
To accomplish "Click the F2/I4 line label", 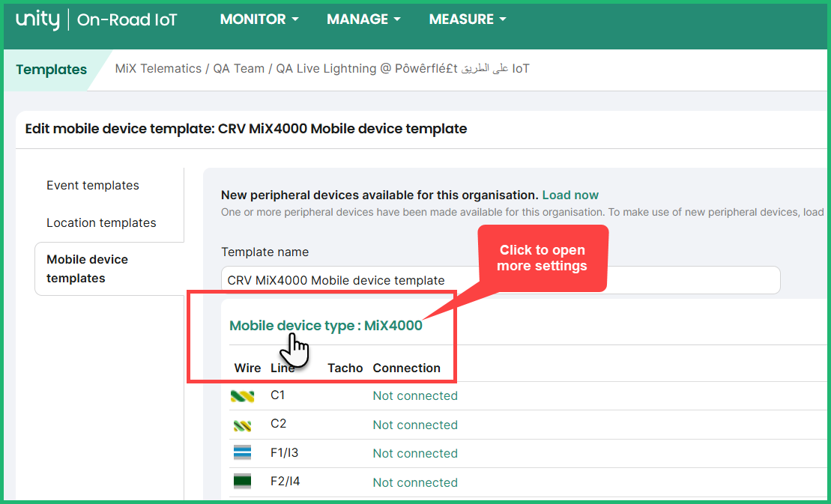I will pyautogui.click(x=285, y=482).
